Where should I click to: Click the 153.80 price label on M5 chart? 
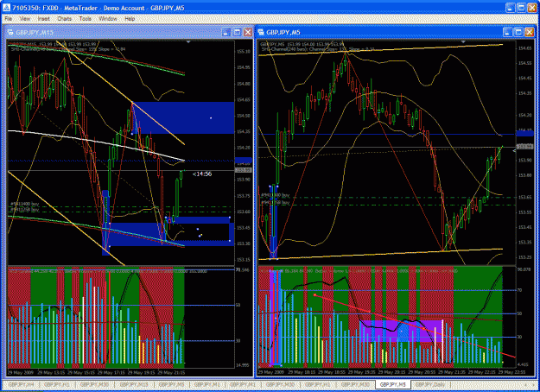524,175
